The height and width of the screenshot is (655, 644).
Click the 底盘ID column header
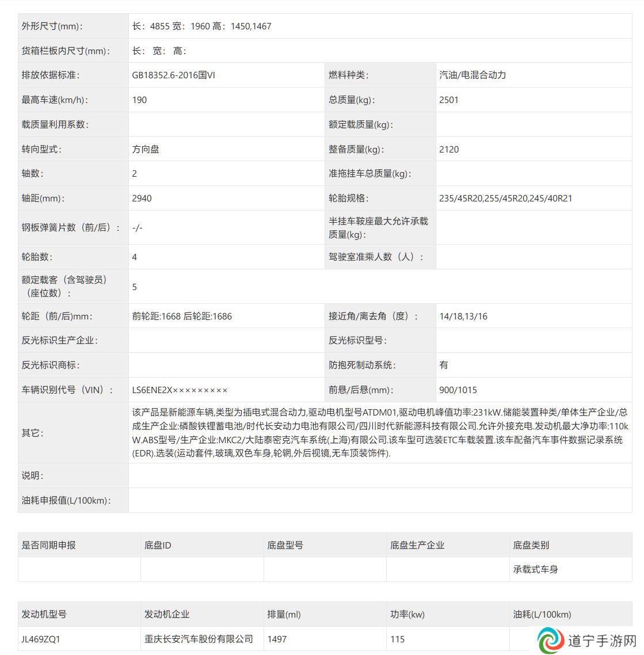pos(158,545)
